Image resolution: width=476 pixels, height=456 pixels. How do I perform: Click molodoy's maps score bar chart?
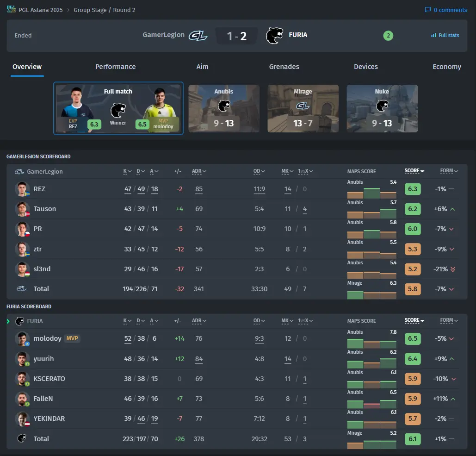pyautogui.click(x=371, y=344)
